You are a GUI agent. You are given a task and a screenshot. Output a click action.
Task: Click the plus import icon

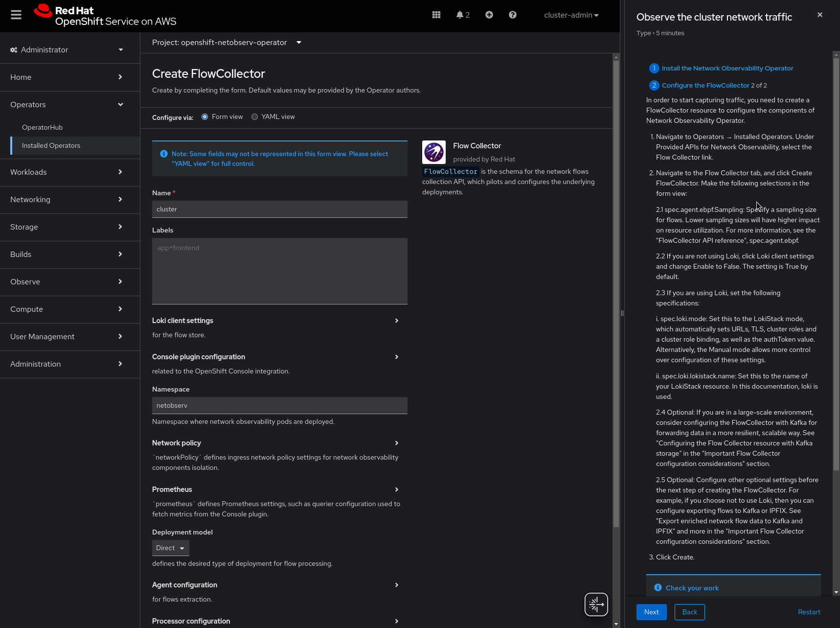pyautogui.click(x=489, y=15)
